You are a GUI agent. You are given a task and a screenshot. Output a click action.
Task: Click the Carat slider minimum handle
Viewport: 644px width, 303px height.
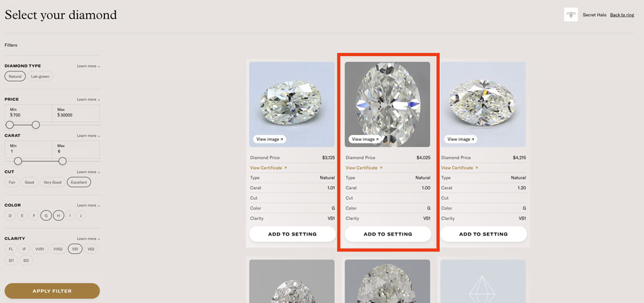(x=18, y=161)
